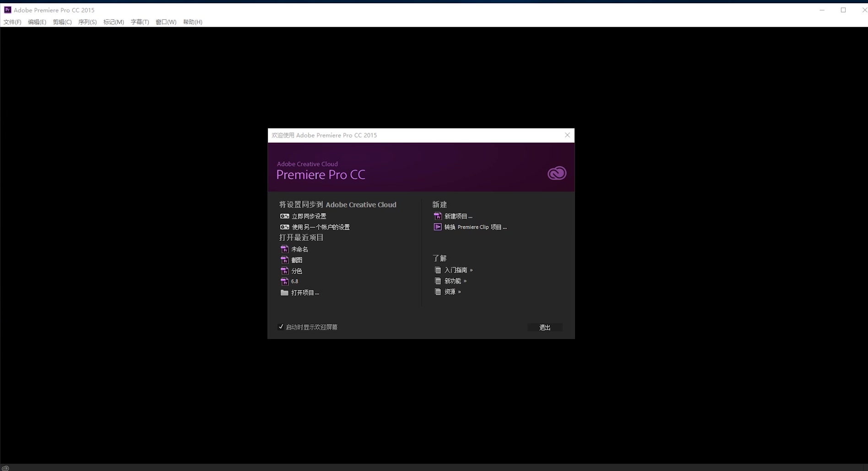Click the Creative Cloud logo in banner

(x=557, y=173)
